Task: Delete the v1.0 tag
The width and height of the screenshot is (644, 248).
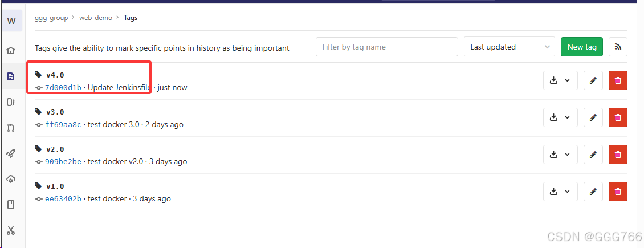Action: (x=618, y=192)
